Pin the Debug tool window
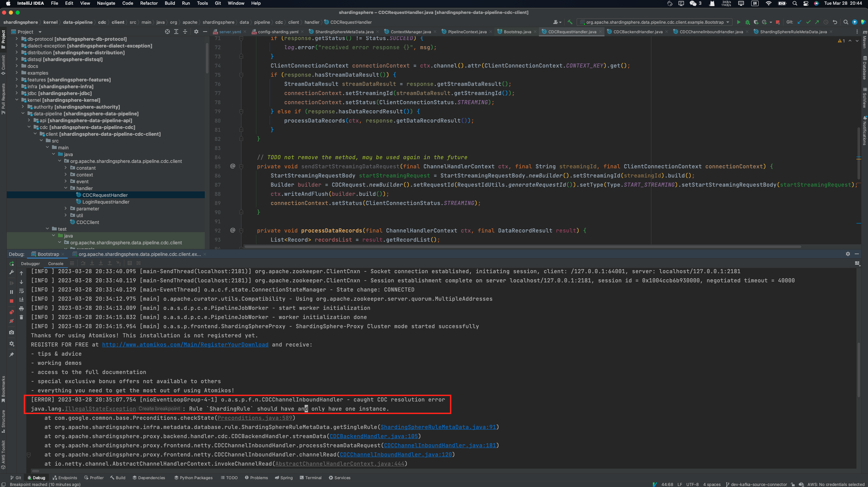Screen dimensions: 868x487 point(11,354)
